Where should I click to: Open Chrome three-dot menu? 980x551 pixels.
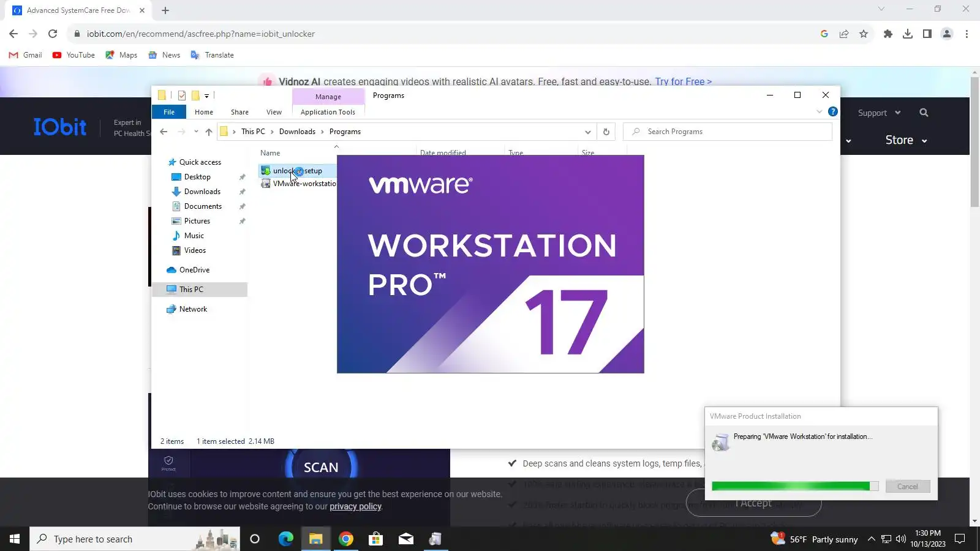click(967, 34)
